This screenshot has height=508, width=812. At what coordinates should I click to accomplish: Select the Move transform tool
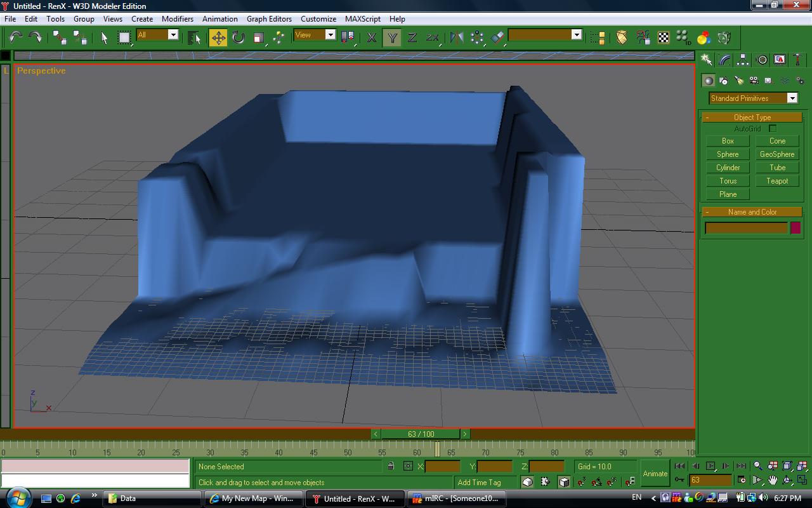(218, 38)
